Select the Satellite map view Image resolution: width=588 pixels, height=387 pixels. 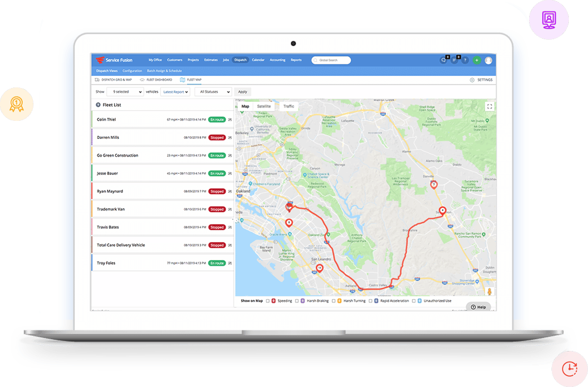pyautogui.click(x=264, y=107)
